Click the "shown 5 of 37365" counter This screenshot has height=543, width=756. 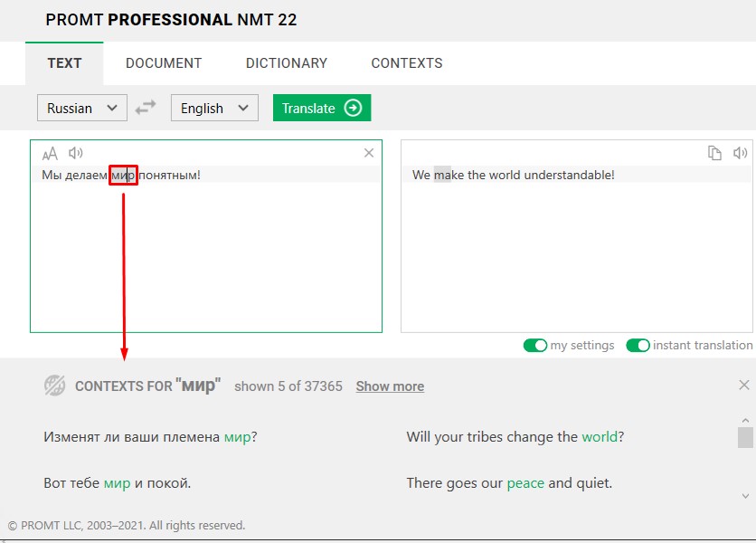point(288,386)
